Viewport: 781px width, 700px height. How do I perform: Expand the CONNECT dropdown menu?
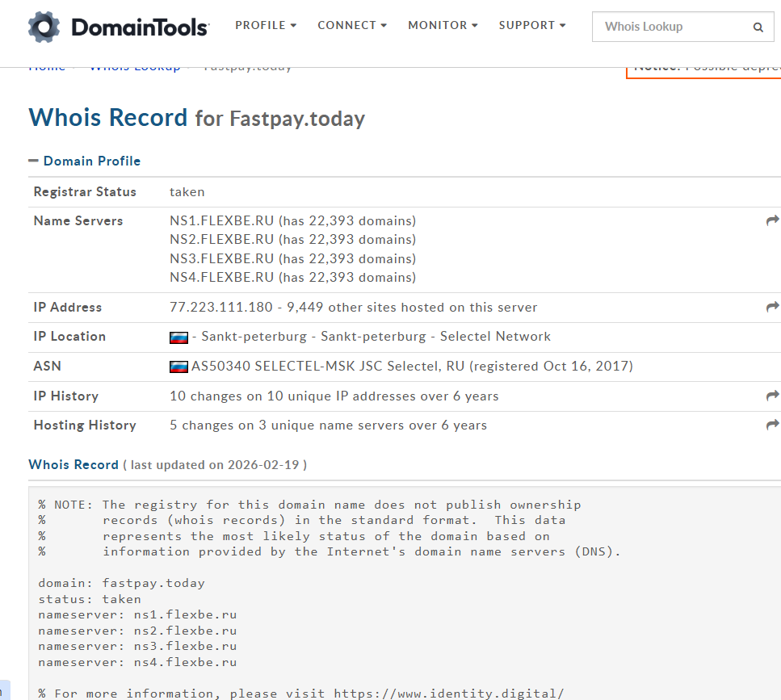coord(351,25)
